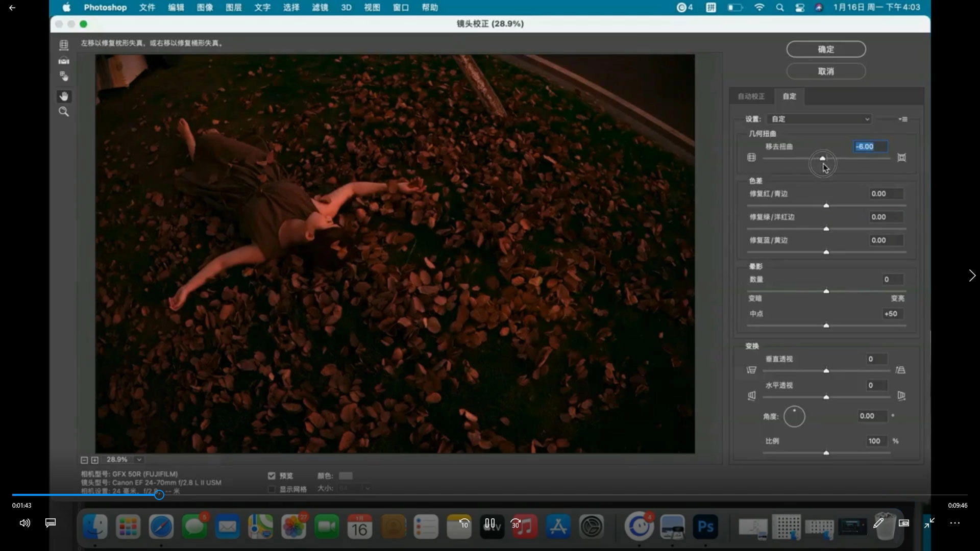Open the settings panel flyout menu icon
This screenshot has height=551, width=980.
tap(903, 119)
